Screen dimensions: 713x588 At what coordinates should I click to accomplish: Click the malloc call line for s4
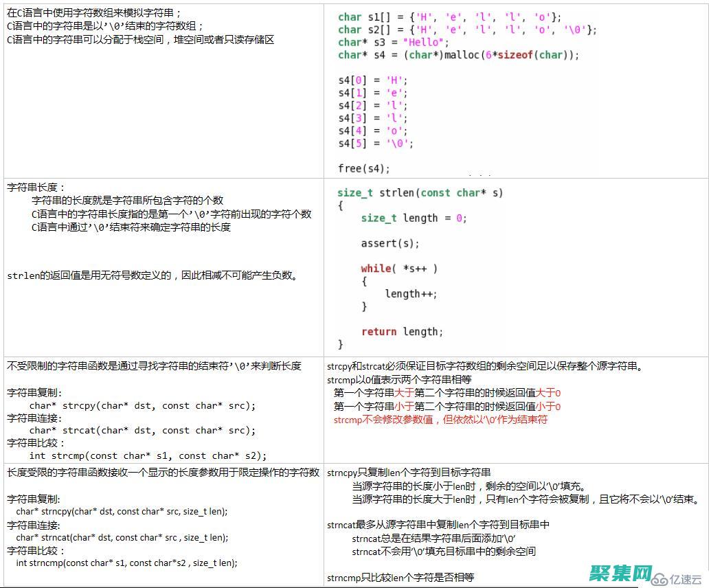pyautogui.click(x=458, y=55)
